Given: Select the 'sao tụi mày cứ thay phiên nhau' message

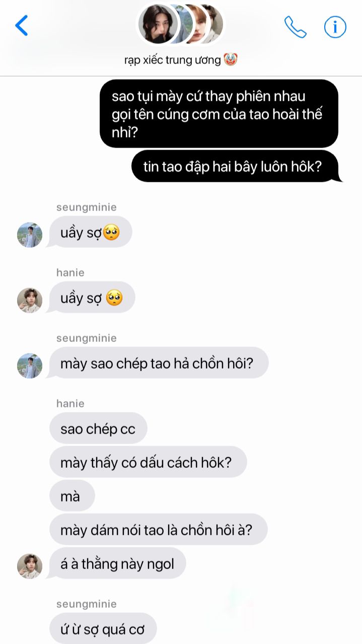Looking at the screenshot, I should [x=219, y=114].
